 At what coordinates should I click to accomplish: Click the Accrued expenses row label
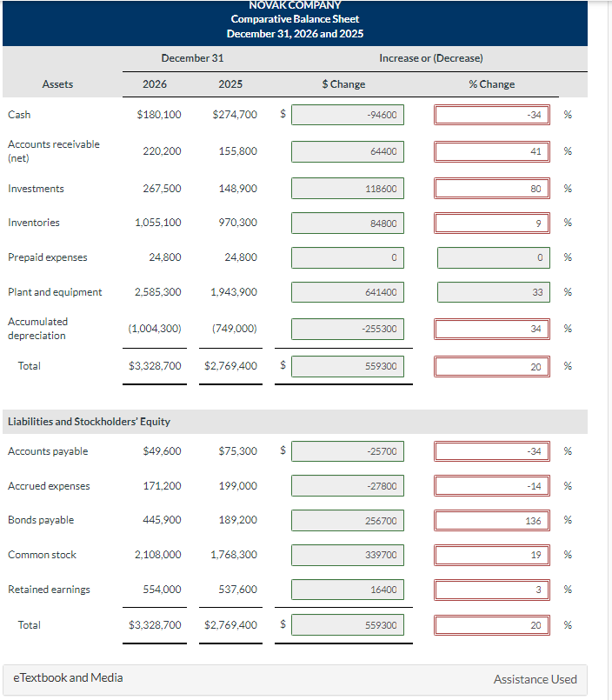point(49,486)
